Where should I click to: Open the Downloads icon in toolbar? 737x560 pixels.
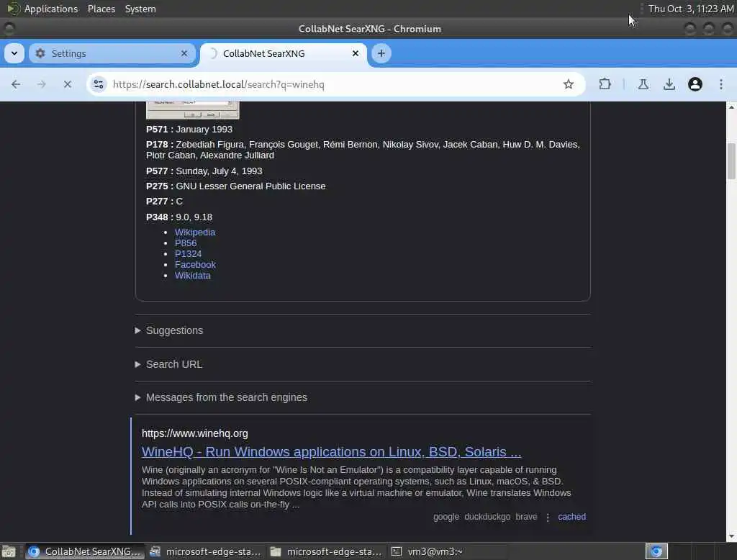click(669, 84)
